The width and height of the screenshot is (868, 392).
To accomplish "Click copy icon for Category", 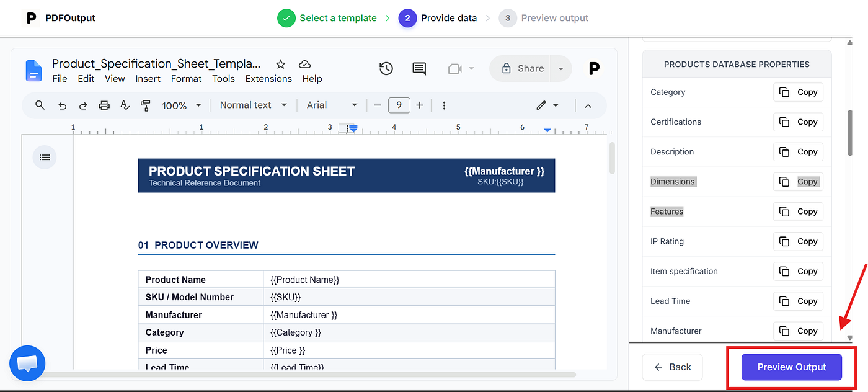I will [784, 92].
